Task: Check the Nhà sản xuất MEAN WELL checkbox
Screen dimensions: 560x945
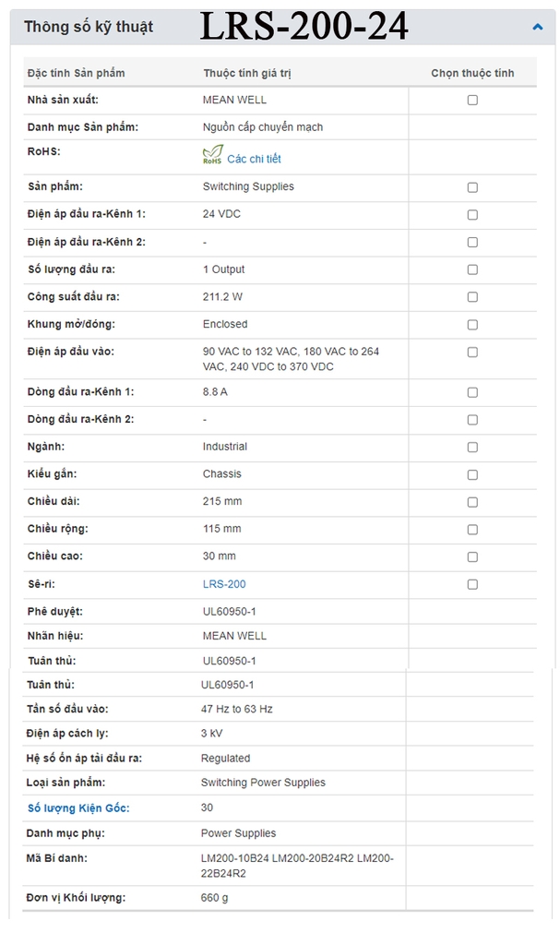Action: click(x=472, y=100)
